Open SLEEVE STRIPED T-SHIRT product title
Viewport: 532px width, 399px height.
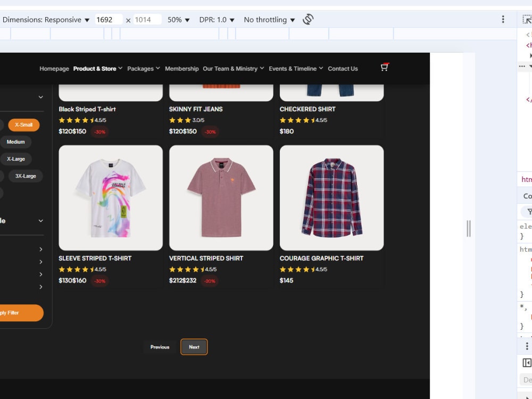(x=95, y=259)
